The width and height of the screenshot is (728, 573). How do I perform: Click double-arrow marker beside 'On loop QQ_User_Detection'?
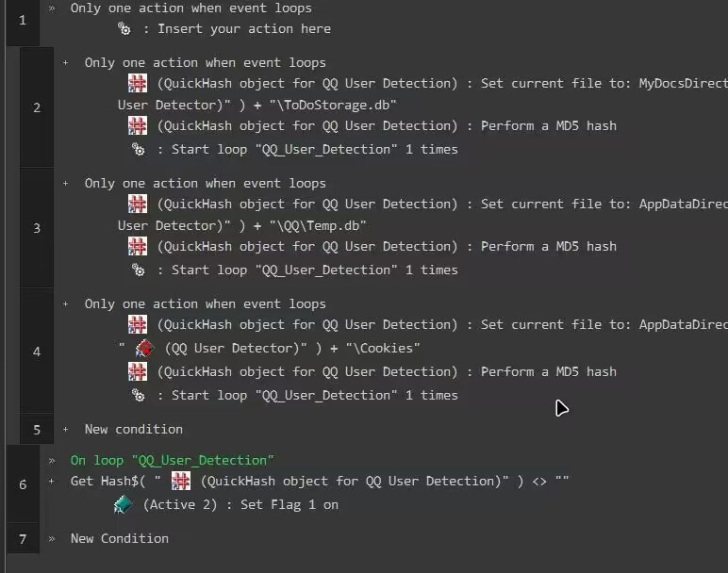52,460
